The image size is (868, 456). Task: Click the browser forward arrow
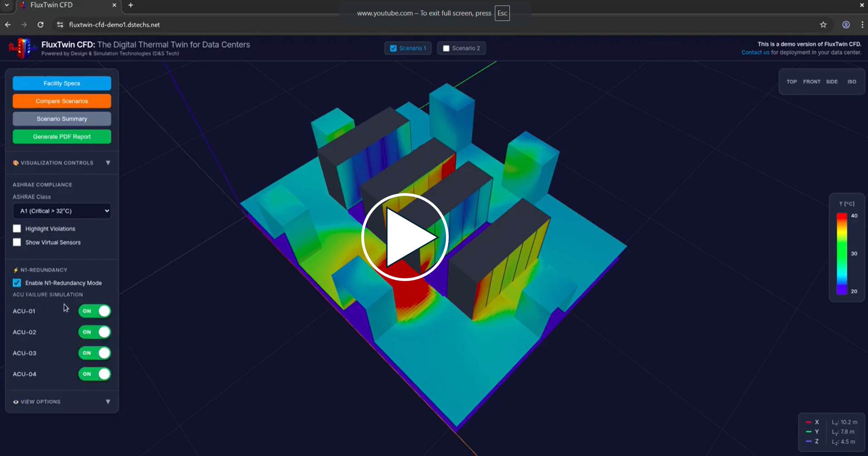pos(24,24)
